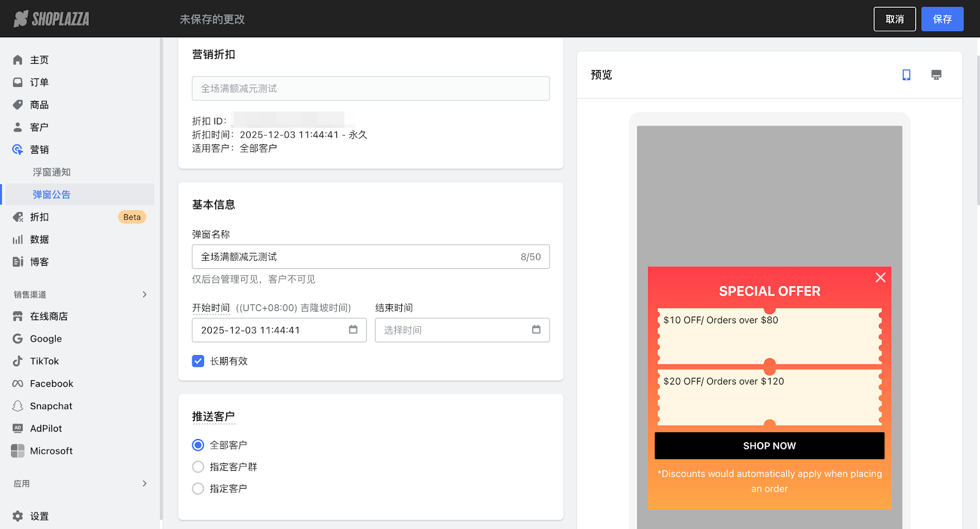Expand the 销售渠道 section arrow
This screenshot has height=529, width=980.
click(145, 295)
